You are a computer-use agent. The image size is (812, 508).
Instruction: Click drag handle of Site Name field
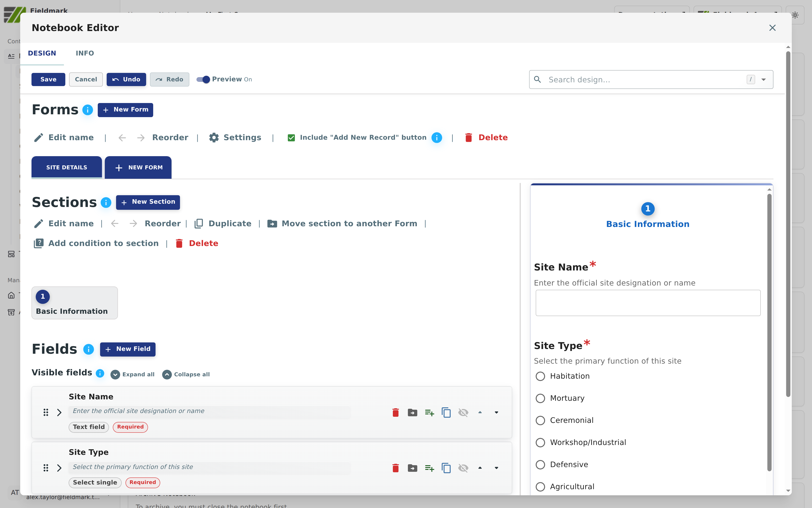point(46,413)
